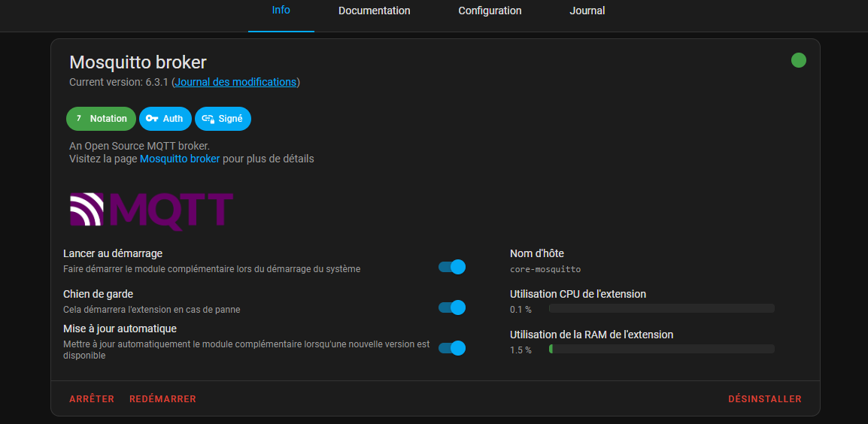Restart the add-on with REDÉMARRER

pos(162,399)
